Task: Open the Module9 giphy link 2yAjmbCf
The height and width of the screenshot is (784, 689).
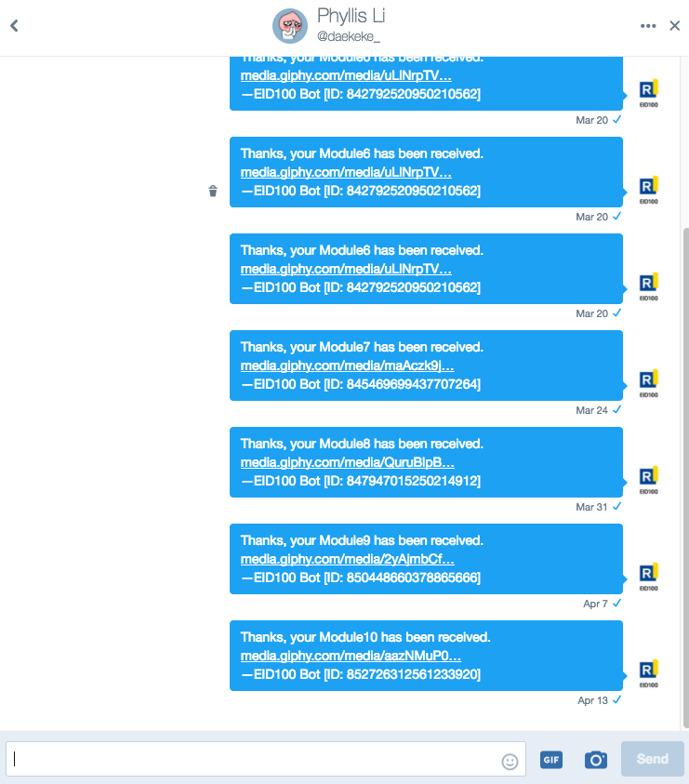Action: (348, 559)
